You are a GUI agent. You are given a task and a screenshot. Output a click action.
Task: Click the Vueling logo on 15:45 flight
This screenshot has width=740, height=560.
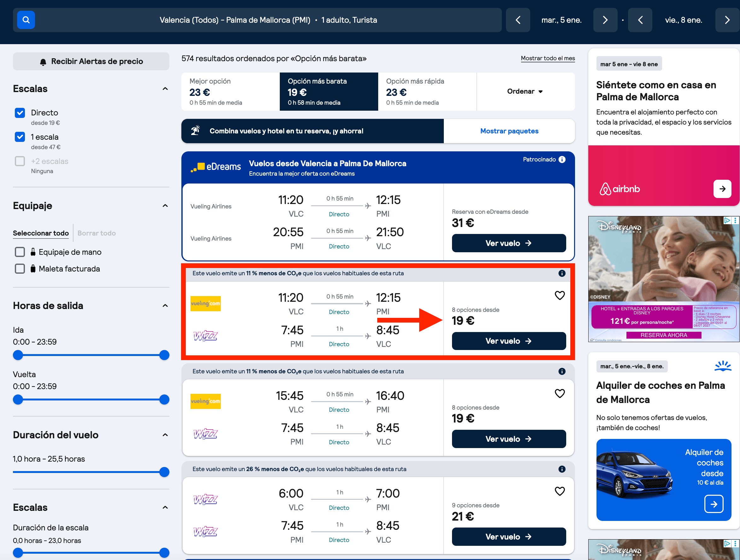(x=205, y=401)
